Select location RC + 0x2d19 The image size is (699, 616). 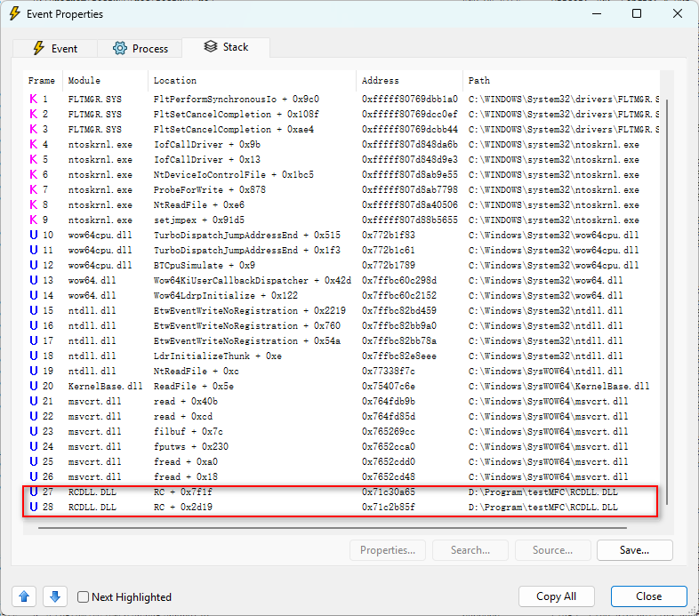point(183,508)
